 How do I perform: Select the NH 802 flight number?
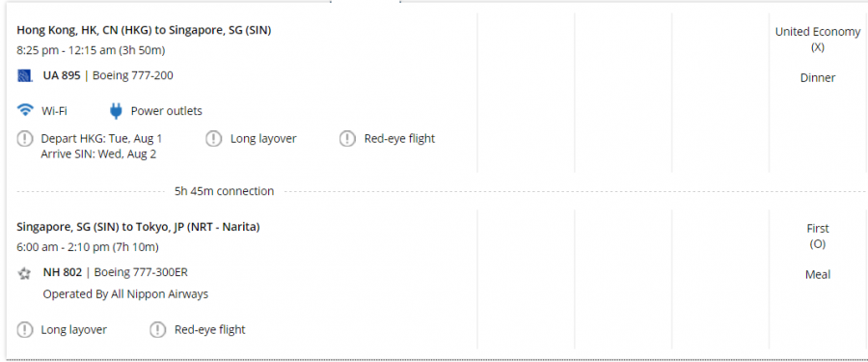pos(63,272)
